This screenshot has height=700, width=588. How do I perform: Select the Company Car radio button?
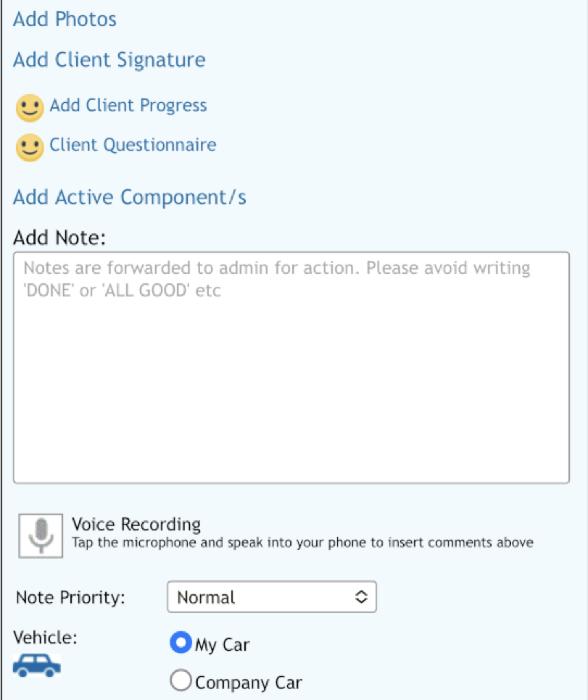181,680
